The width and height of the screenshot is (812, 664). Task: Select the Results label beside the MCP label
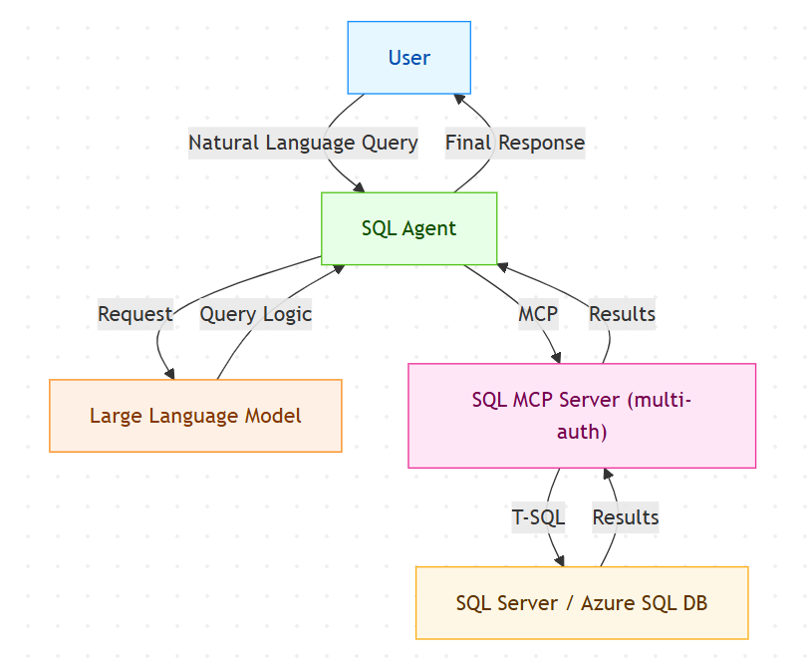pos(622,314)
